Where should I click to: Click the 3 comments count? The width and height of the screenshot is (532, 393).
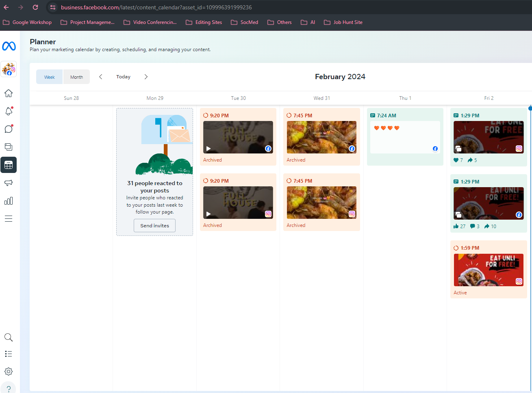coord(475,227)
